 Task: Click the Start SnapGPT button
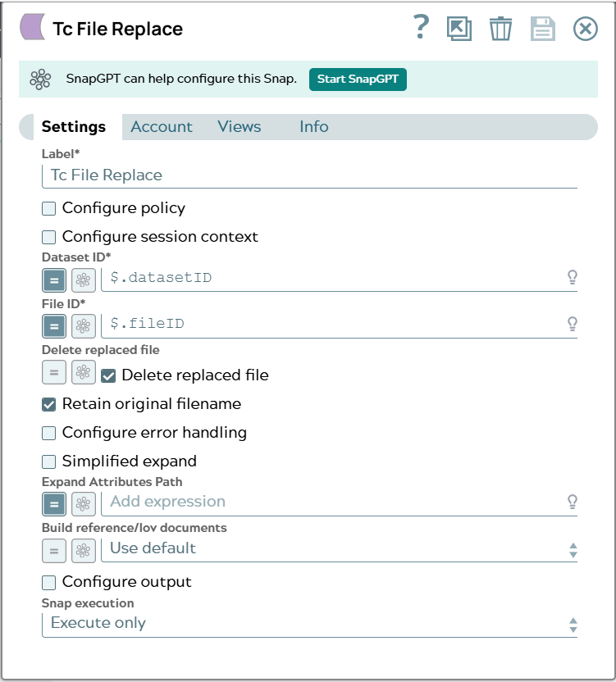click(x=358, y=80)
